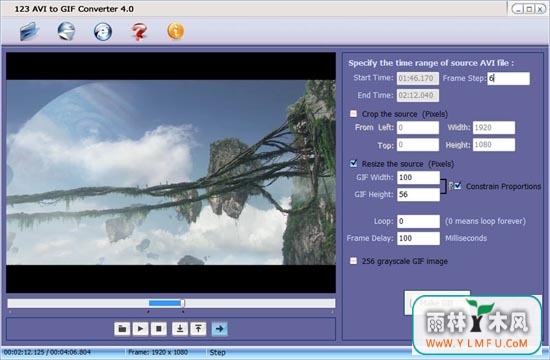
Task: Click the GIF Width field
Action: click(418, 178)
